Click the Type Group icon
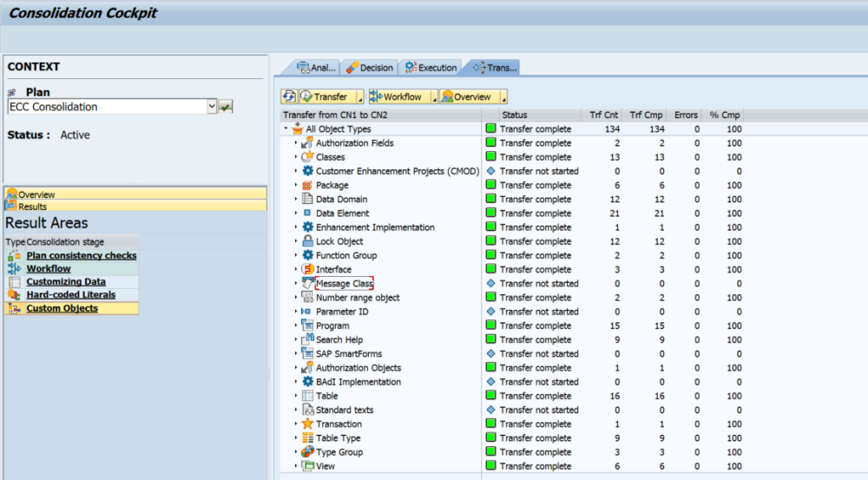This screenshot has width=868, height=480. 307,452
